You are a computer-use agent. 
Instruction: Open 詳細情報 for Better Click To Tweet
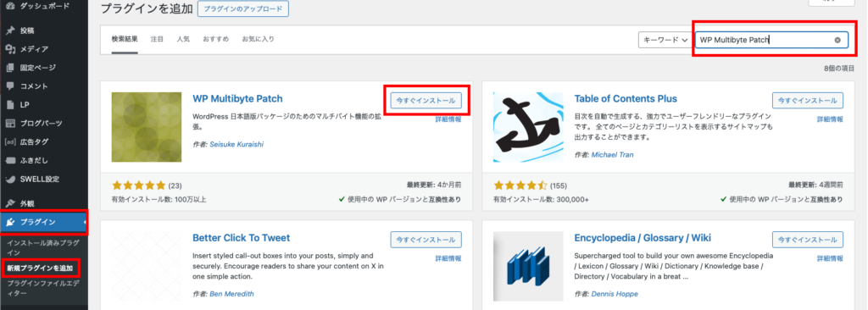click(448, 258)
